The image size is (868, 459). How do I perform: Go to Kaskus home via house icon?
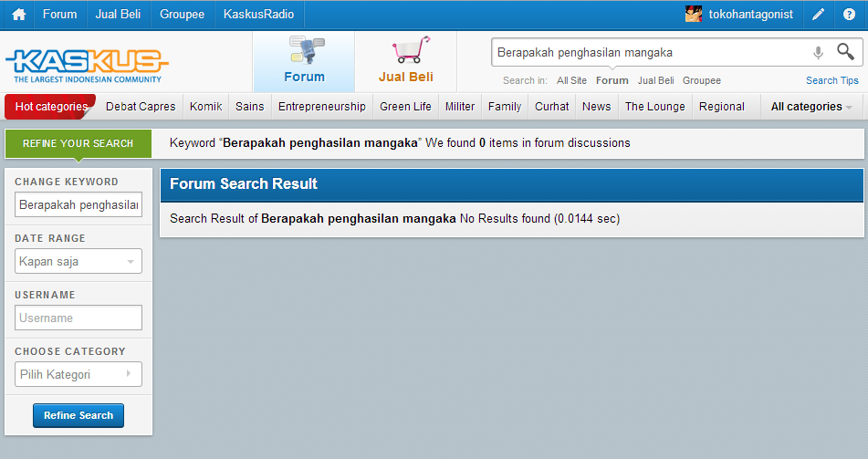point(19,15)
